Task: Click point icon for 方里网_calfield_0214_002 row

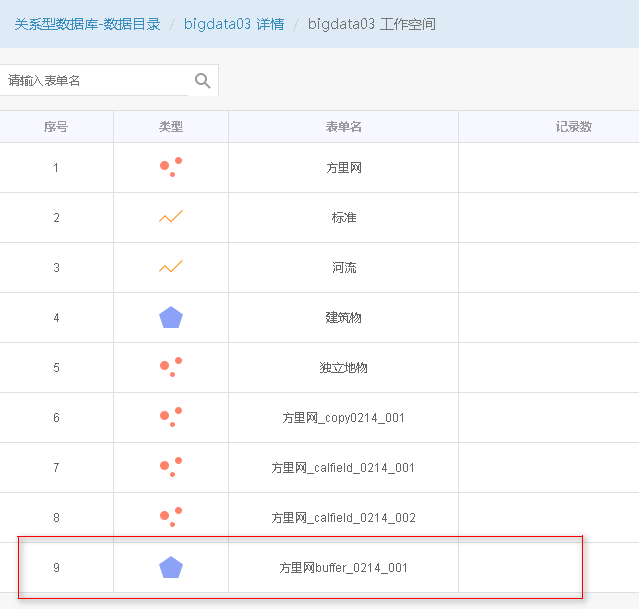Action: pos(171,517)
